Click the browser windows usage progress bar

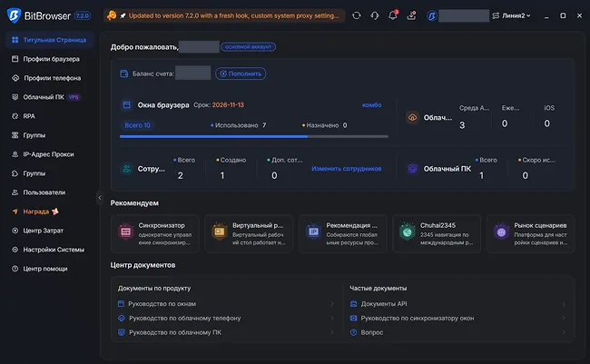(254, 137)
